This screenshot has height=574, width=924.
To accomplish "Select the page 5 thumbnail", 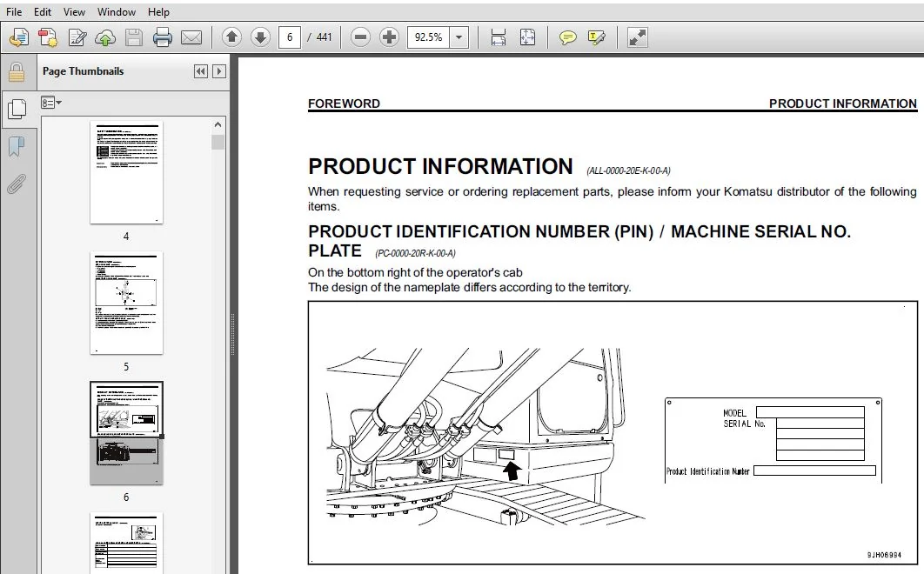I will point(126,303).
